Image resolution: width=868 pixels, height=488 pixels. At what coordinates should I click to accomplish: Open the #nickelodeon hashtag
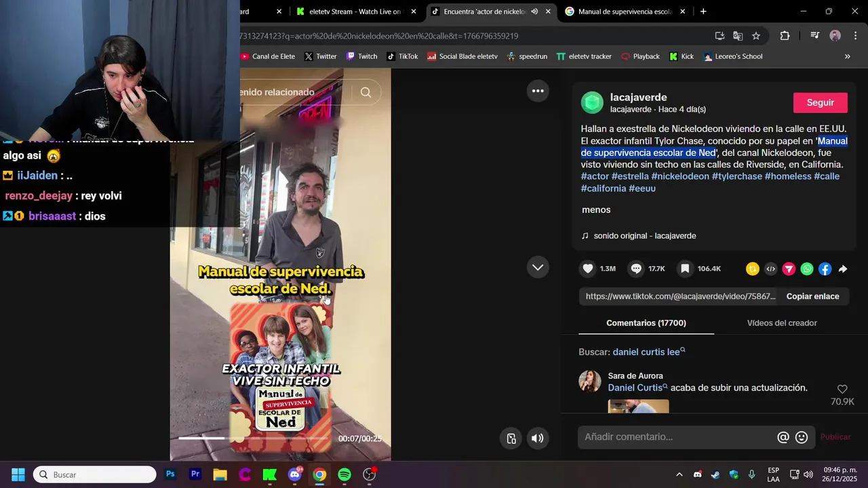[x=680, y=176]
